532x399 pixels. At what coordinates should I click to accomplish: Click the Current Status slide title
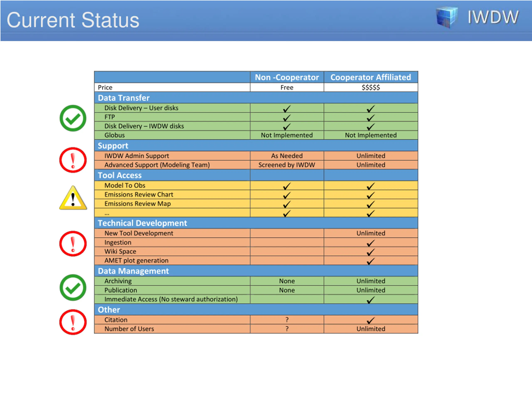pyautogui.click(x=73, y=20)
